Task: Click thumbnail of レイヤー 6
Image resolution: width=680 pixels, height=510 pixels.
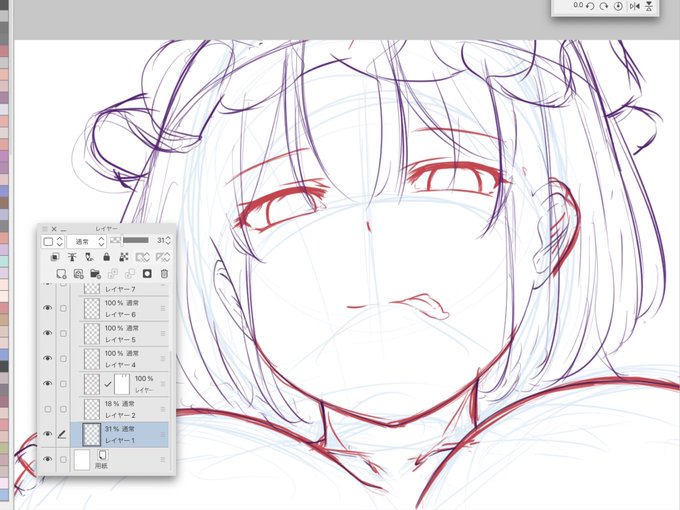Action: (92, 308)
